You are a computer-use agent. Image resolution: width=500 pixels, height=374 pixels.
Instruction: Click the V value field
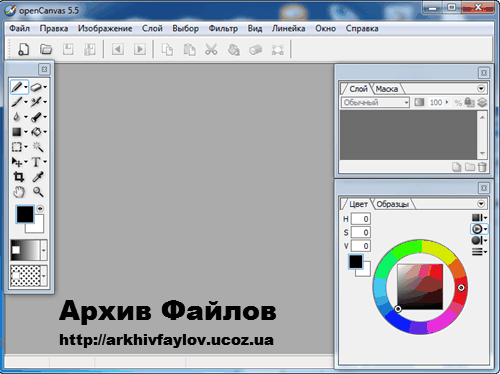pos(360,246)
